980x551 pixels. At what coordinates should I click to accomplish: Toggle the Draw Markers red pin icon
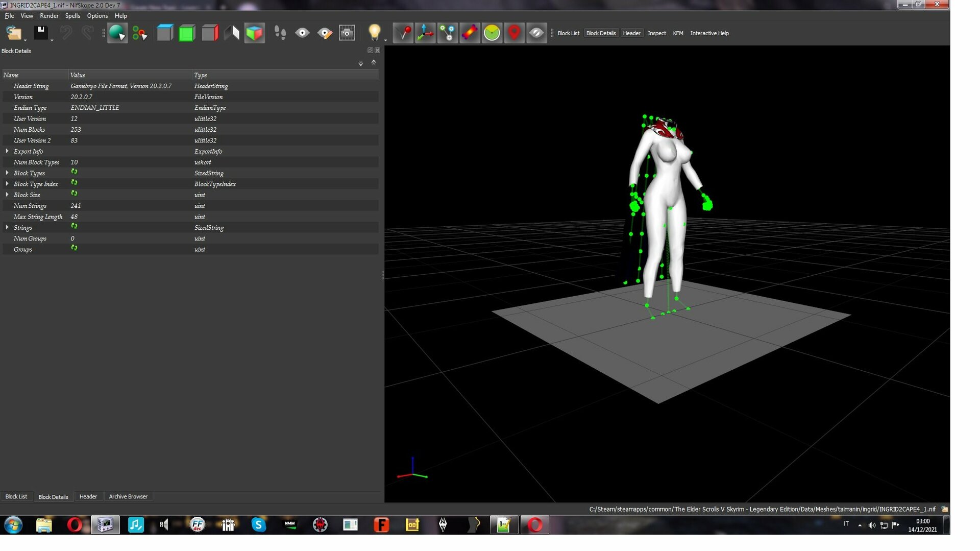(403, 33)
